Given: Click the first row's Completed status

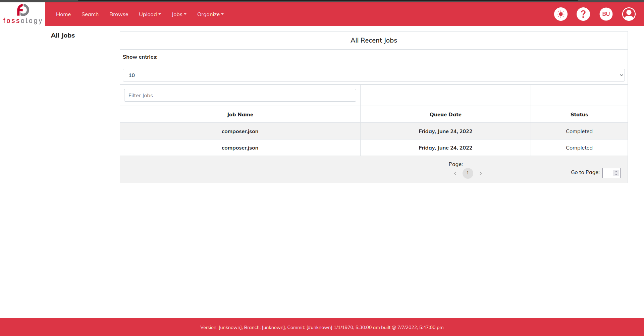Looking at the screenshot, I should click(579, 131).
